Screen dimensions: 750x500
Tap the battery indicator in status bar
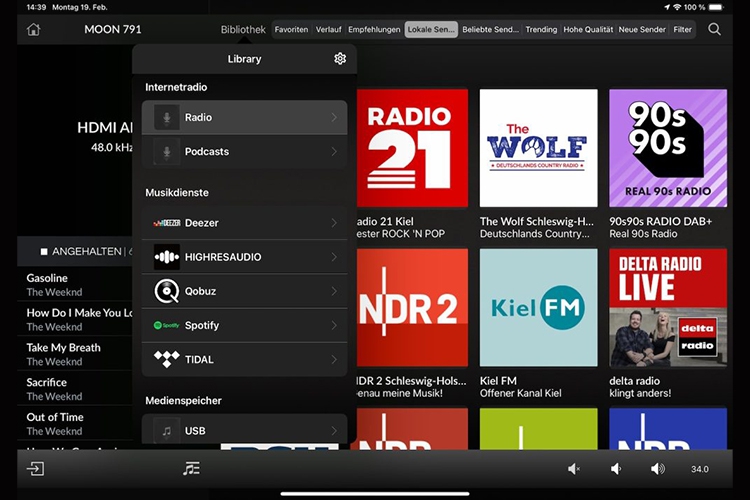pos(716,7)
